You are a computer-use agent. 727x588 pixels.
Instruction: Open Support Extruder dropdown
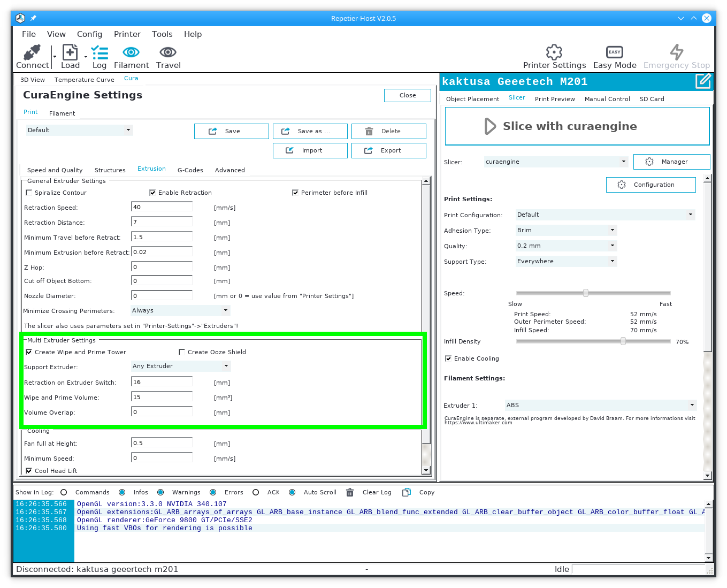(181, 366)
